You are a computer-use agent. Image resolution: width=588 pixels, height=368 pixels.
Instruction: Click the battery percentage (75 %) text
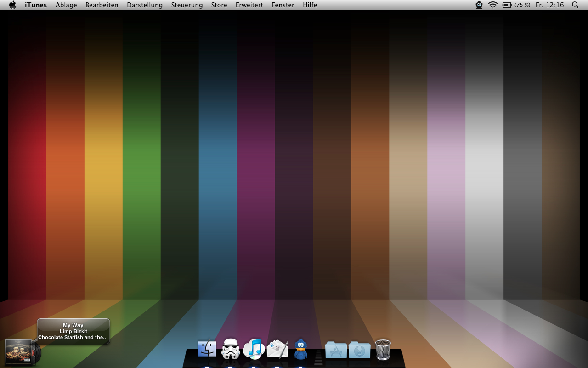522,5
